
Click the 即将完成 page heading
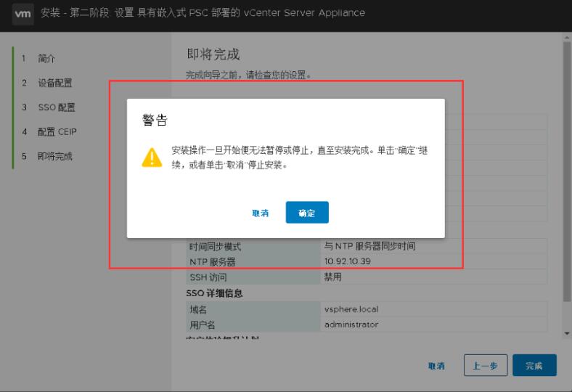pos(213,54)
